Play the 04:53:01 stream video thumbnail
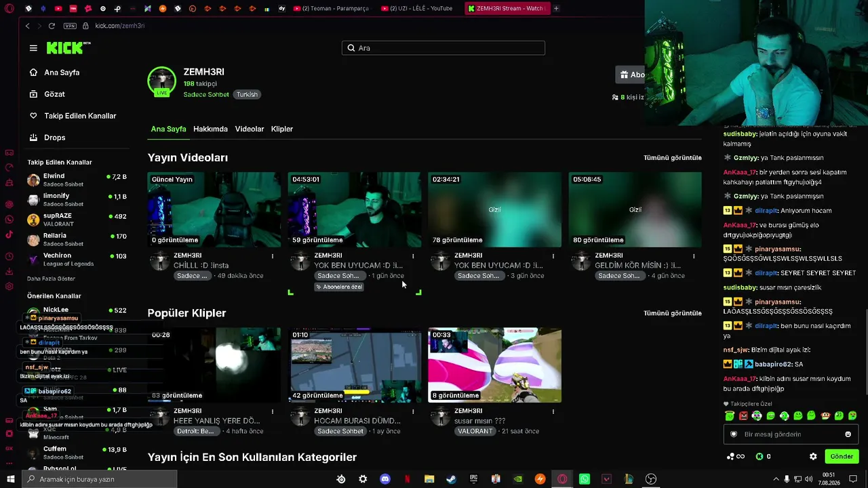 coord(355,209)
